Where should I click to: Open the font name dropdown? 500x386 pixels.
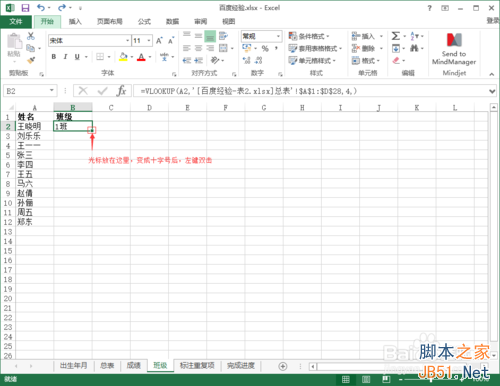[127, 41]
